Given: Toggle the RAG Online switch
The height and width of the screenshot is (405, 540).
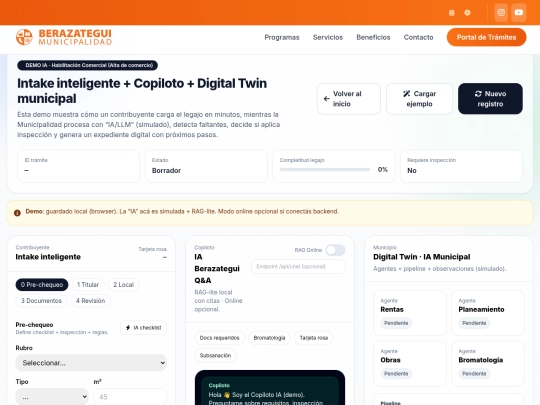Looking at the screenshot, I should (x=335, y=250).
